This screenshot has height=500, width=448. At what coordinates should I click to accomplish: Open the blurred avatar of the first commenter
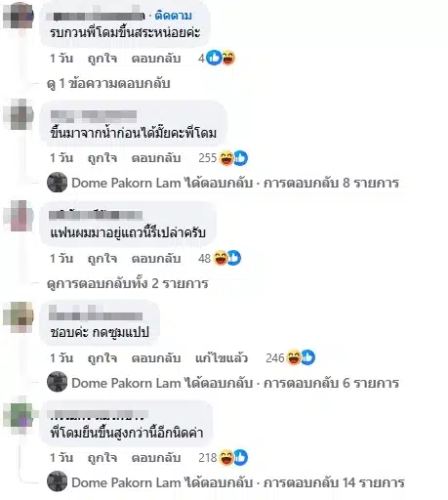(x=19, y=16)
